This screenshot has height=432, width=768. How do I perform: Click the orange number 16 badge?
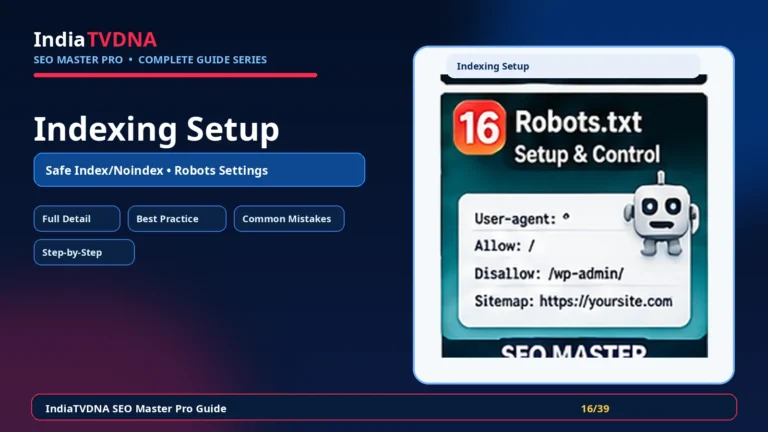[479, 127]
